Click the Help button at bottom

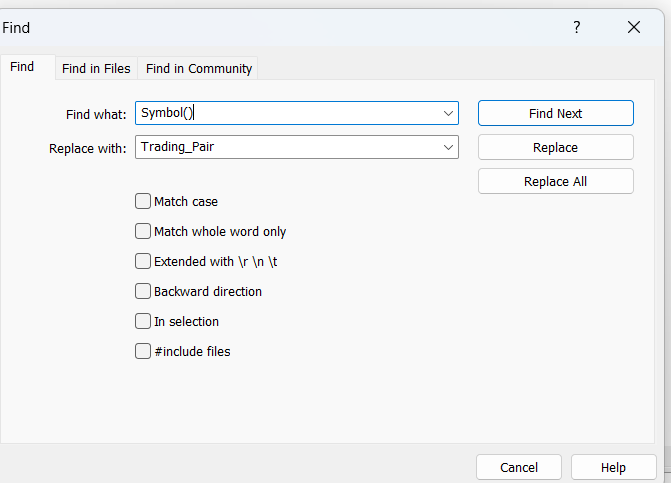tap(613, 467)
